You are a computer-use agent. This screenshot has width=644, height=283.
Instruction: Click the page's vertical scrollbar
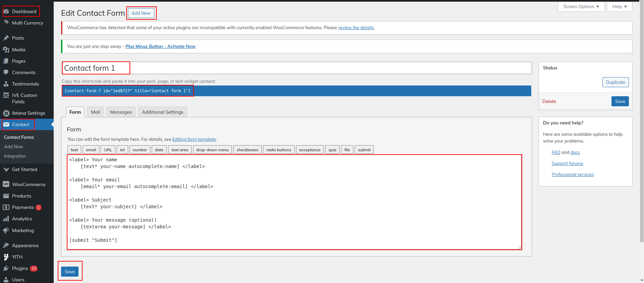pyautogui.click(x=641, y=134)
